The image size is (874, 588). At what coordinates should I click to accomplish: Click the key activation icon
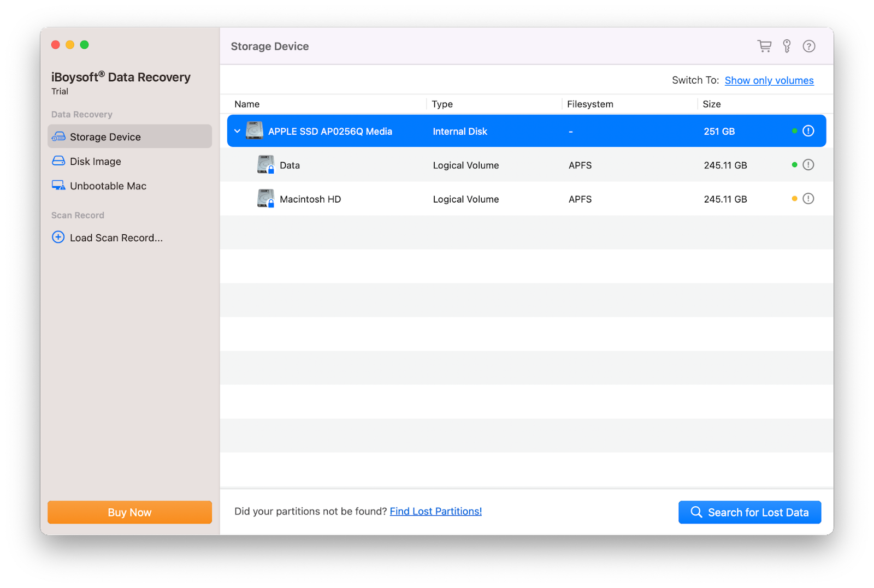pyautogui.click(x=787, y=46)
